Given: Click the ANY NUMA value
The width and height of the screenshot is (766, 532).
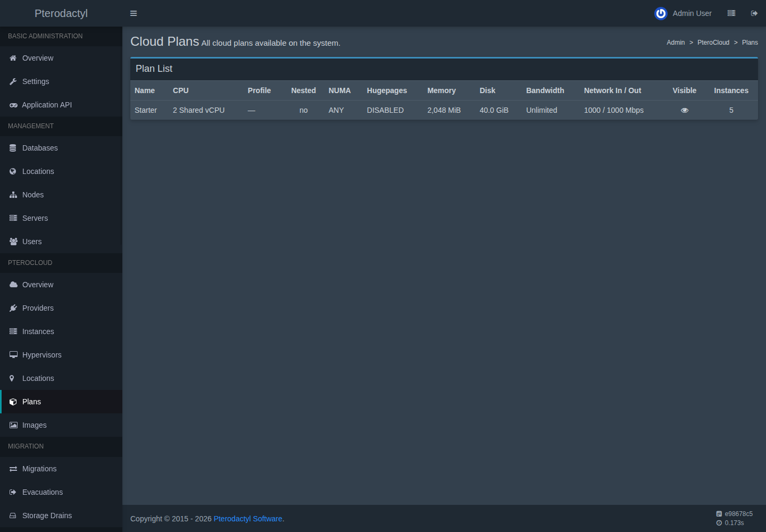Looking at the screenshot, I should point(336,110).
